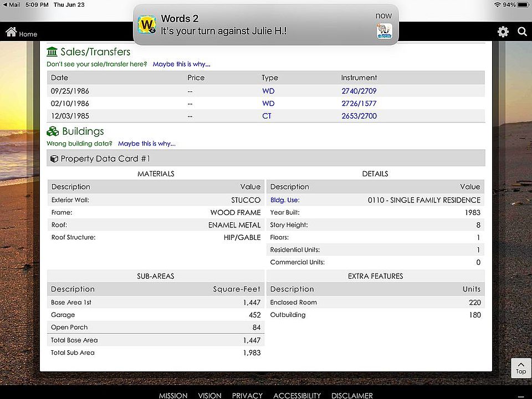Open instrument 2740/2709 link
This screenshot has height=399, width=532.
[359, 91]
